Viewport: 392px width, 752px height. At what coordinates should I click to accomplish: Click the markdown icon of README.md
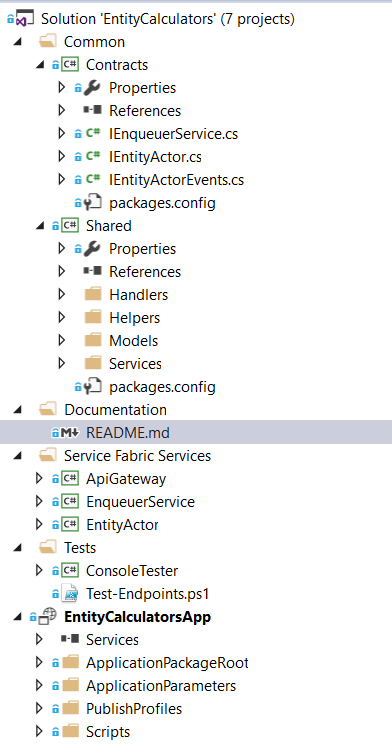70,433
